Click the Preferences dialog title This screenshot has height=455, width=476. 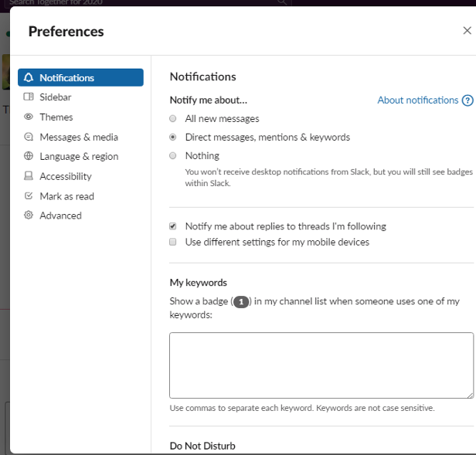(66, 31)
